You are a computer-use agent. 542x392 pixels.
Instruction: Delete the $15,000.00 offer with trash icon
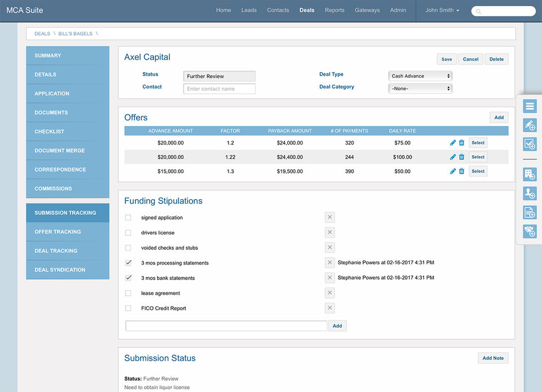[x=461, y=171]
